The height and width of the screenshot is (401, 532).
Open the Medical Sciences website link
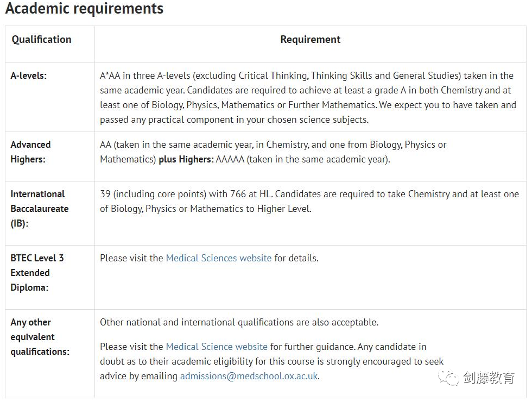(x=218, y=258)
